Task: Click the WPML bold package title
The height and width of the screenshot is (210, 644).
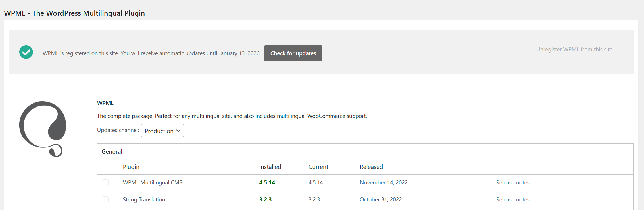Action: 105,103
